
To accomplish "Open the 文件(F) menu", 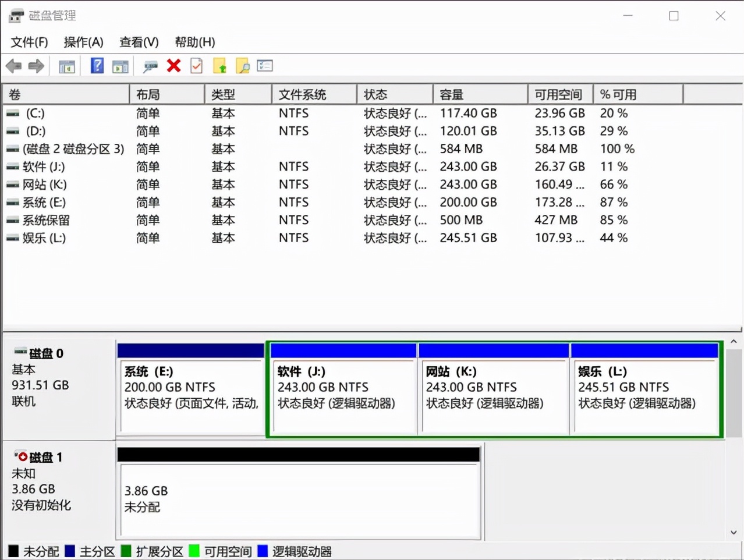I will (29, 42).
